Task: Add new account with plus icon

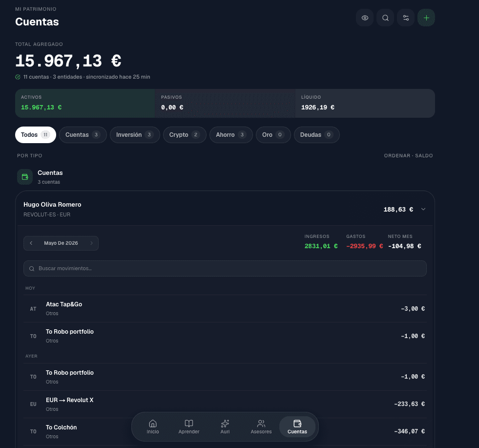Action: point(426,18)
